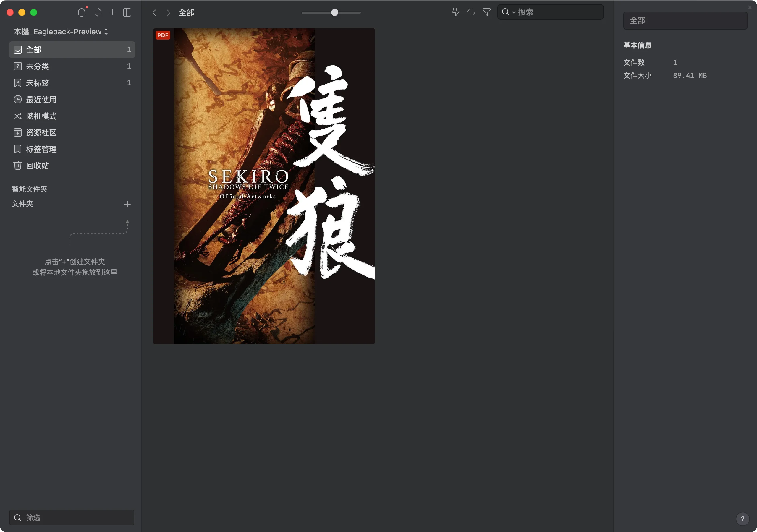Click the 搜索 search field
The height and width of the screenshot is (532, 757).
[x=550, y=12]
